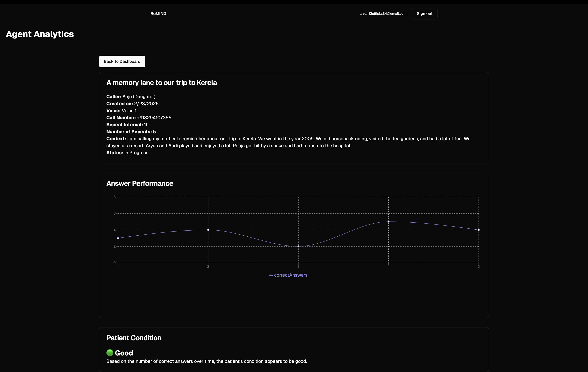The width and height of the screenshot is (588, 372).
Task: Click the Kerela memory lane card title
Action: [x=162, y=82]
